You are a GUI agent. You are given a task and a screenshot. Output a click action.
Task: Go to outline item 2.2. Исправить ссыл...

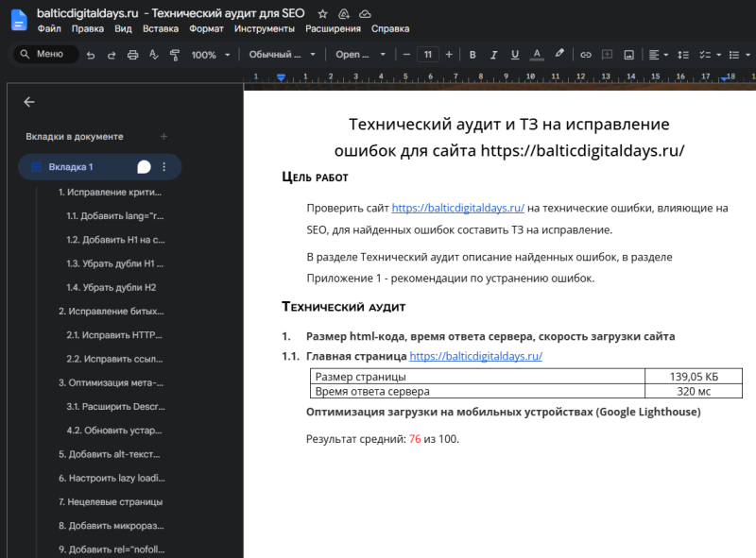click(114, 359)
